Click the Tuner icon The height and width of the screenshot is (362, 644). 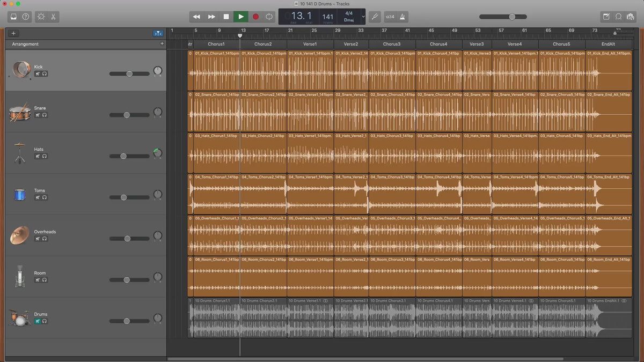[x=374, y=17]
